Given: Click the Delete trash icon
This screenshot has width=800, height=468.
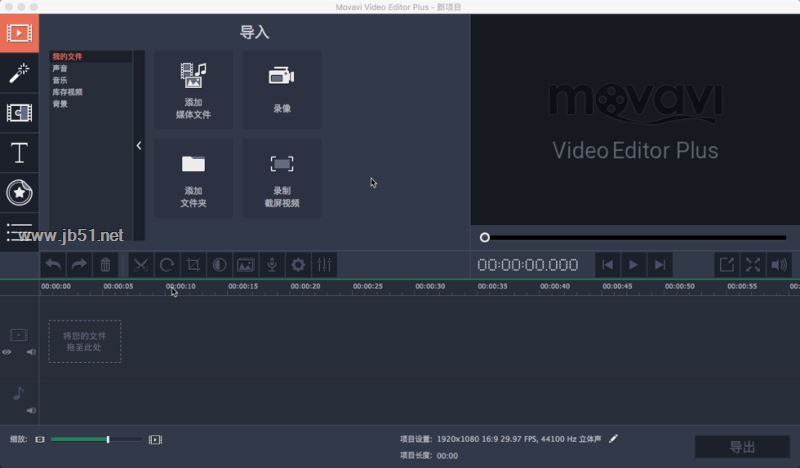Looking at the screenshot, I should point(106,265).
